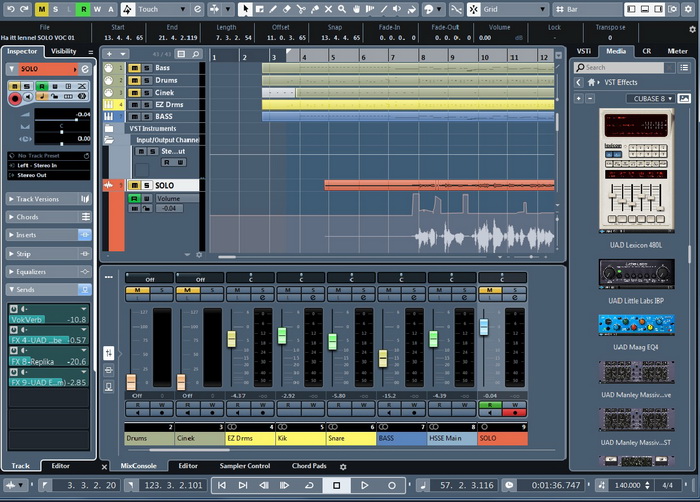Toggle Snap to Zero Crossing
The height and width of the screenshot is (502, 700).
(456, 9)
